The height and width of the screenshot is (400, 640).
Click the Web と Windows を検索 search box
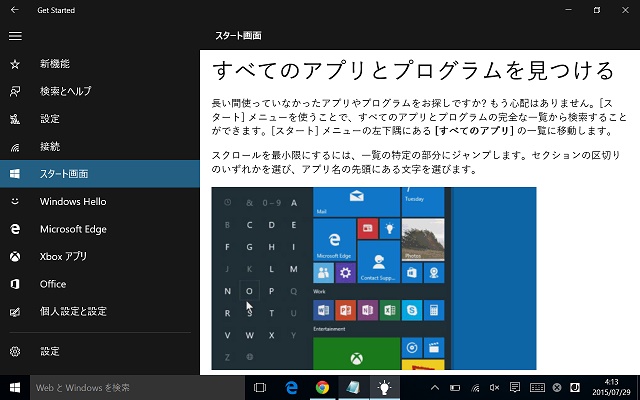pos(138,387)
